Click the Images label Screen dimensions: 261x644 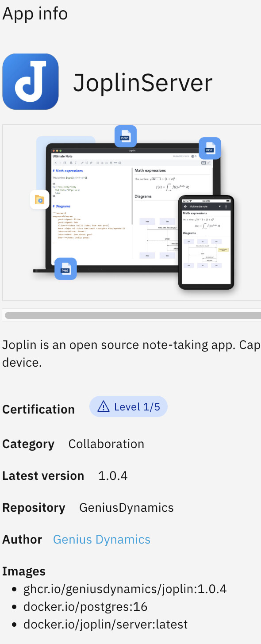click(x=24, y=571)
